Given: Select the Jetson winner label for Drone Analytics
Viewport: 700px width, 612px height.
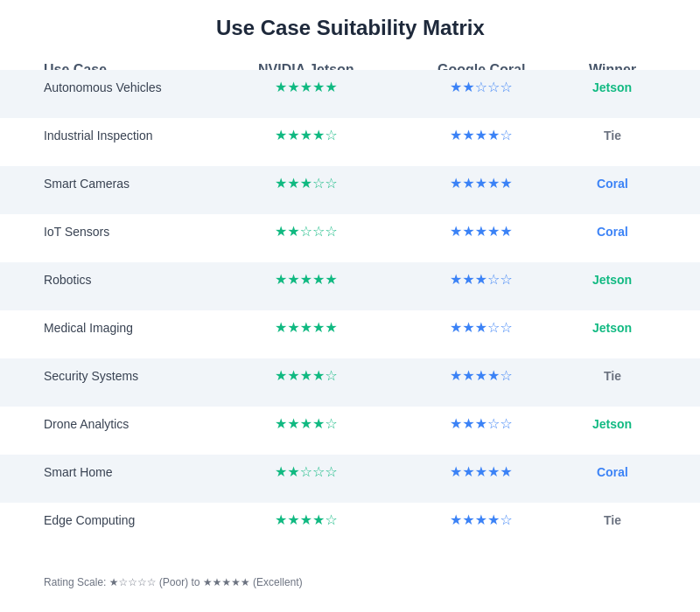Looking at the screenshot, I should point(612,424).
